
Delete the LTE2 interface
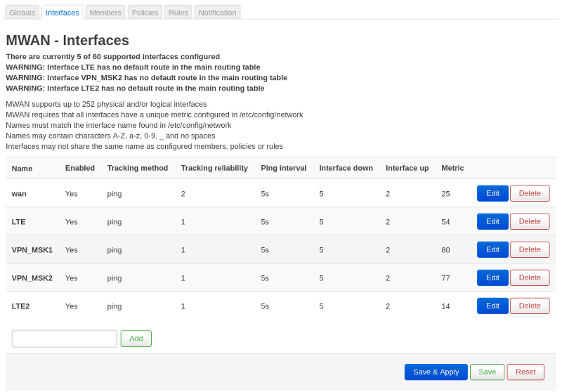pyautogui.click(x=530, y=306)
